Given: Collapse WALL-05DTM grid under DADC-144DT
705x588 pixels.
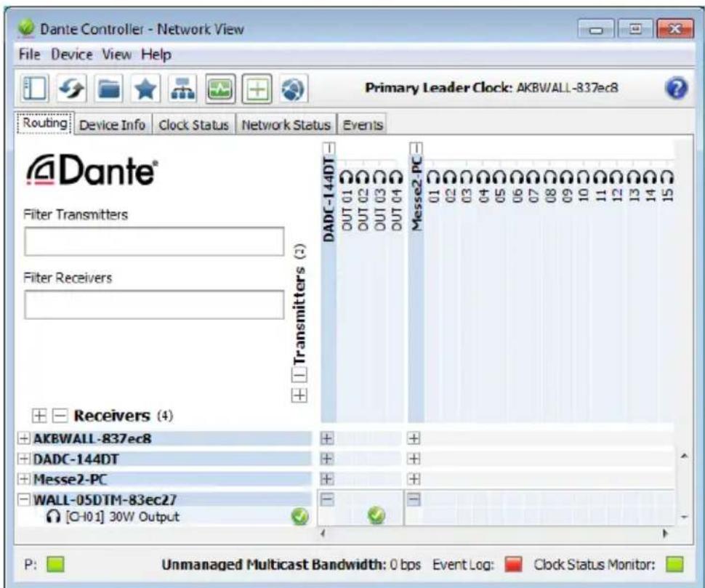Looking at the screenshot, I should point(327,499).
